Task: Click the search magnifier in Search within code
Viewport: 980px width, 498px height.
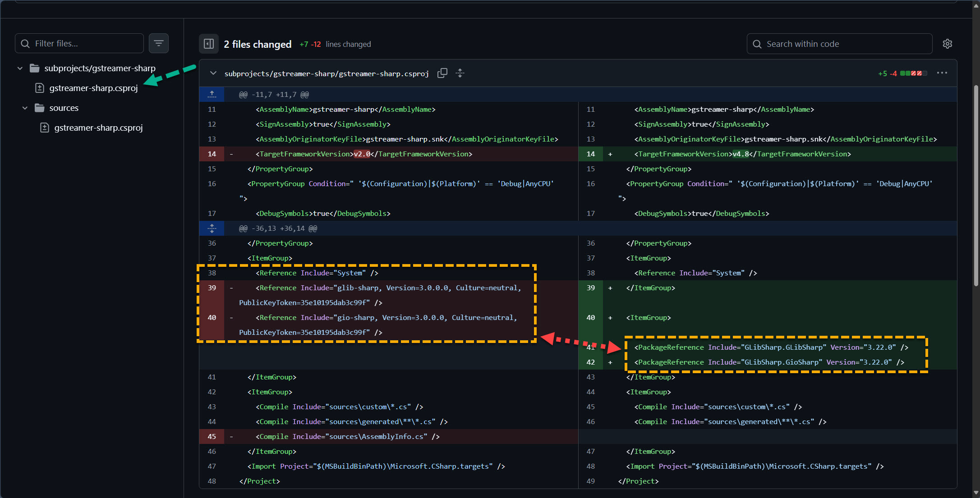Action: click(x=757, y=44)
